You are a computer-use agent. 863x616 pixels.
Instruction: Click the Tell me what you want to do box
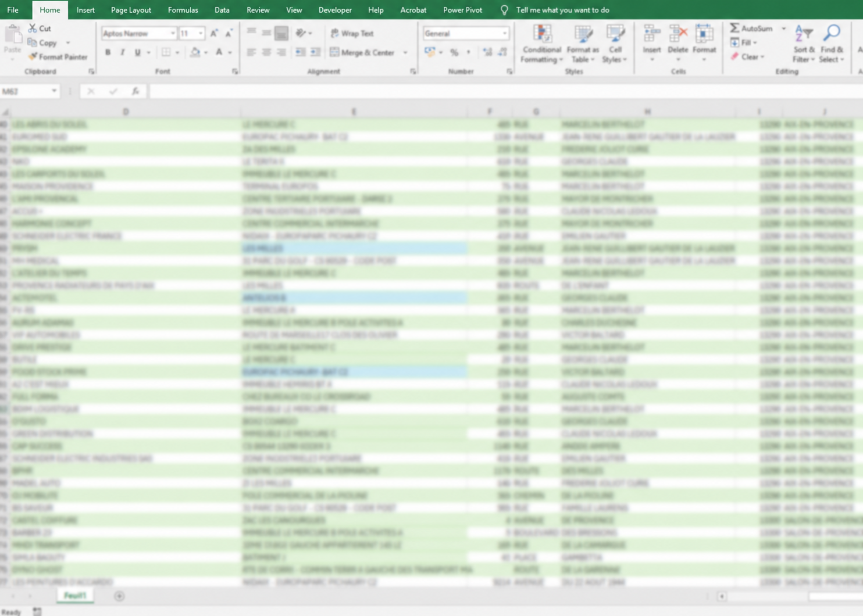(x=562, y=10)
